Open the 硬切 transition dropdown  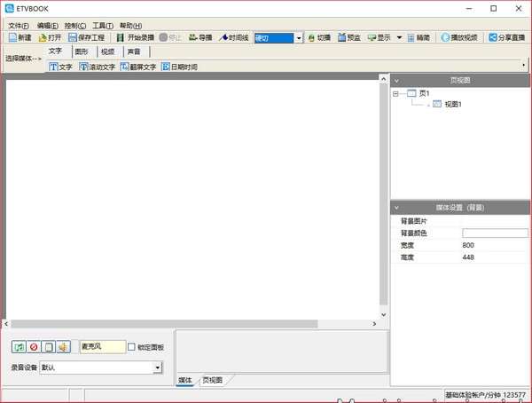(299, 38)
